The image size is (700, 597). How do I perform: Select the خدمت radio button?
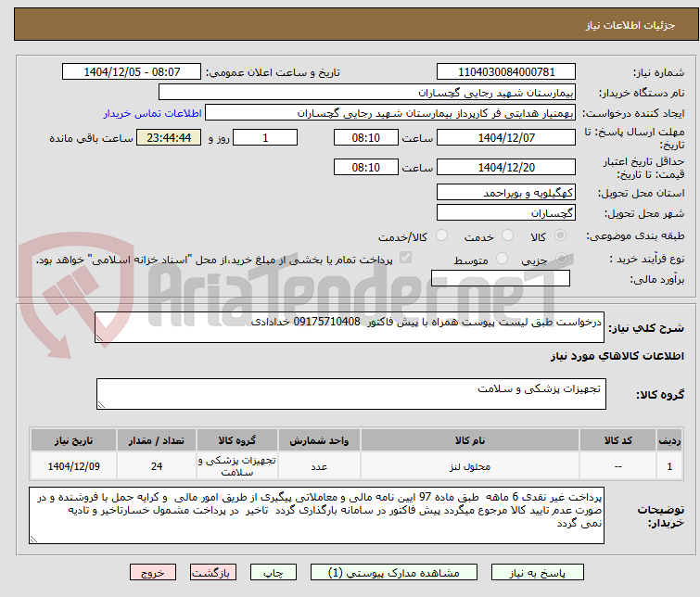[x=507, y=235]
